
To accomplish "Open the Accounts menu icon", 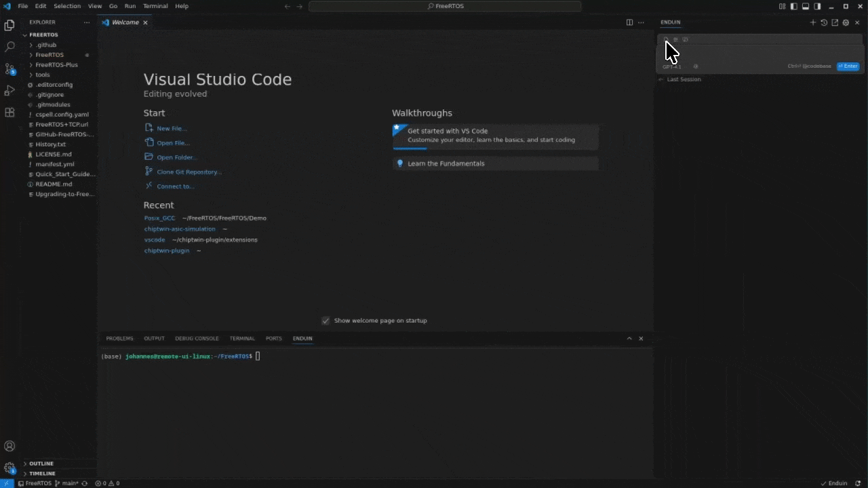I will (x=9, y=446).
